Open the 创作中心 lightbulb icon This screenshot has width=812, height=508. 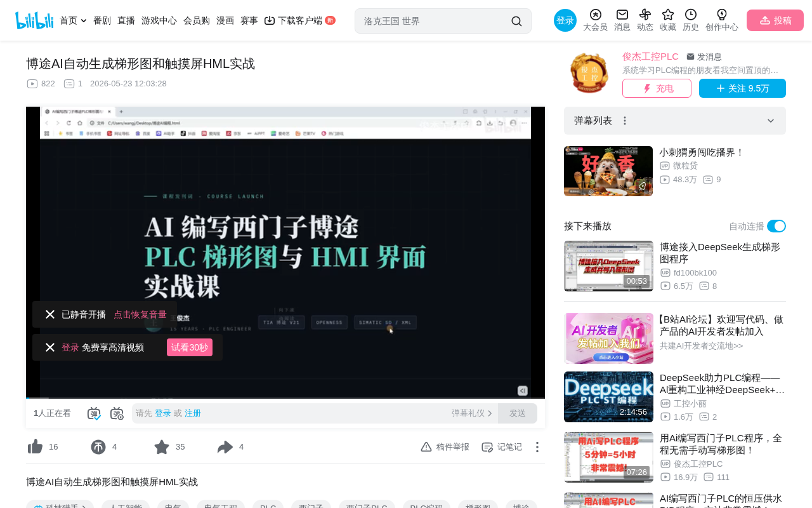(x=722, y=15)
